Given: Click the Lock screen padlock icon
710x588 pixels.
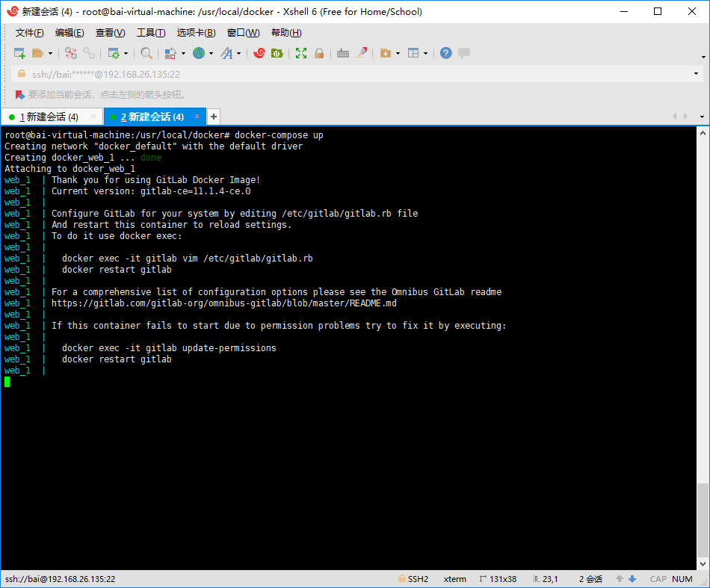Looking at the screenshot, I should (319, 53).
